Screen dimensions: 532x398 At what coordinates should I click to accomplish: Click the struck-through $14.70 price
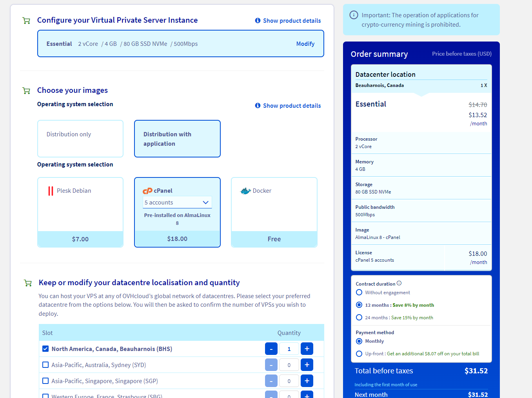478,105
